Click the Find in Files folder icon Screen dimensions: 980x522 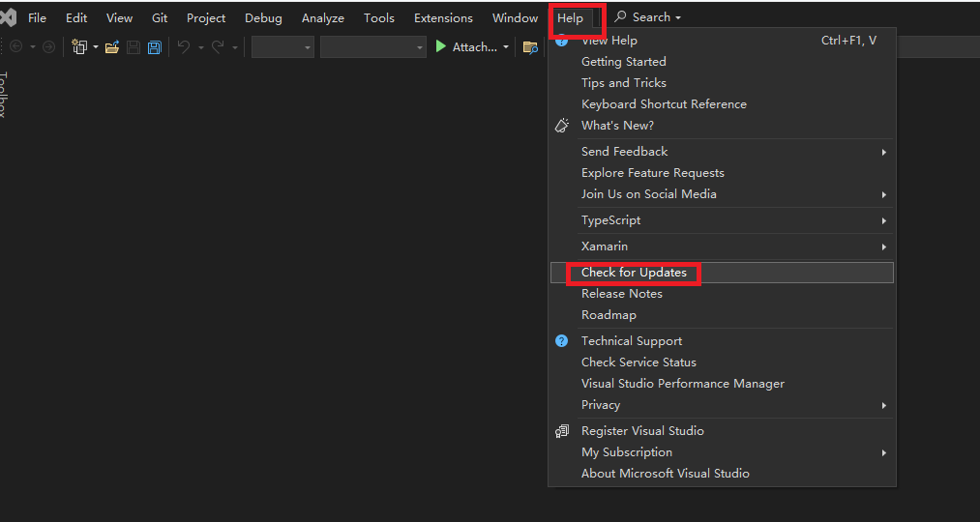tap(530, 46)
